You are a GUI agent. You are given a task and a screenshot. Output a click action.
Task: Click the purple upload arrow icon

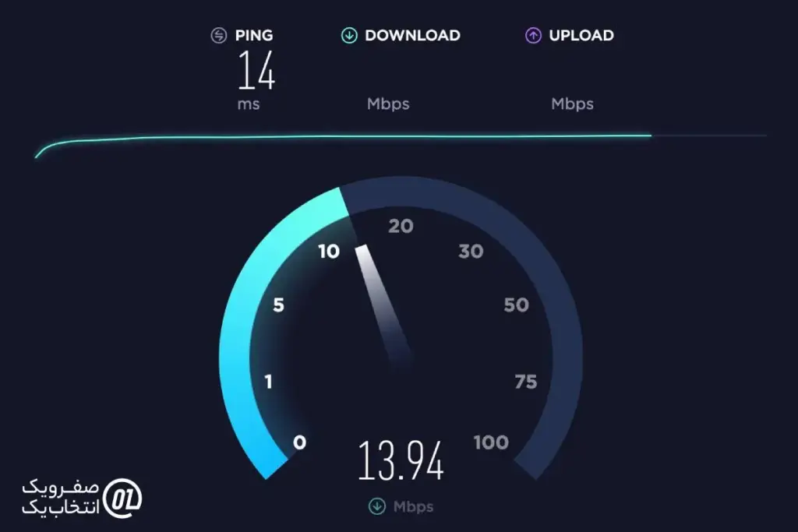pos(533,36)
